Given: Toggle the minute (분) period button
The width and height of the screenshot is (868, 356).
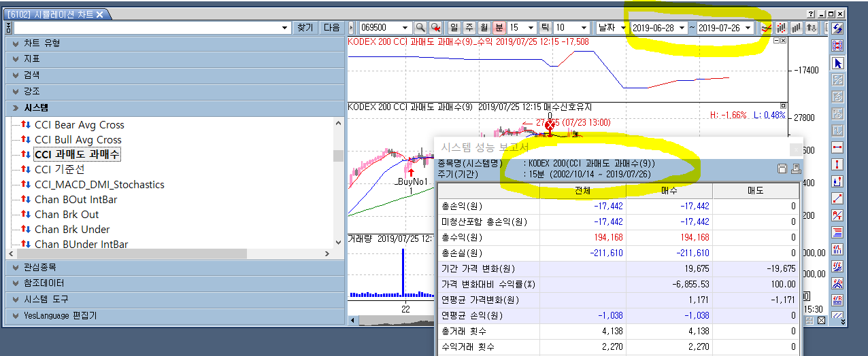Looking at the screenshot, I should [x=499, y=28].
